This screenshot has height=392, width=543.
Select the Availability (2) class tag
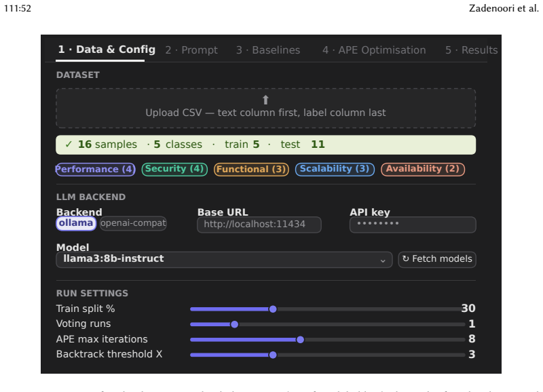423,169
